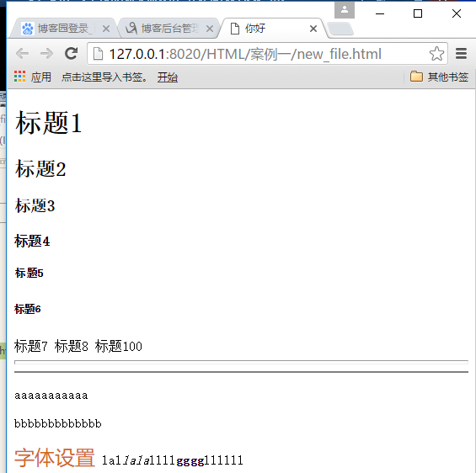Click the browser forward arrow
The width and height of the screenshot is (476, 473).
coord(46,54)
